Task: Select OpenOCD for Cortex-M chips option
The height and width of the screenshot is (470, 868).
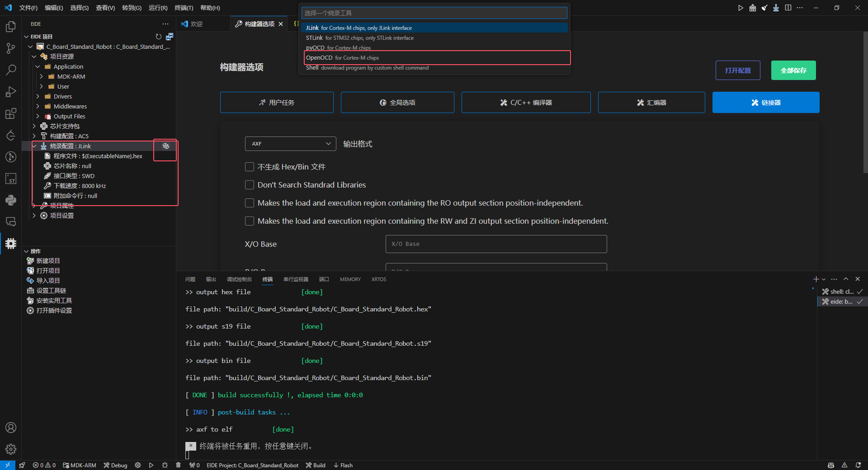Action: tap(434, 57)
